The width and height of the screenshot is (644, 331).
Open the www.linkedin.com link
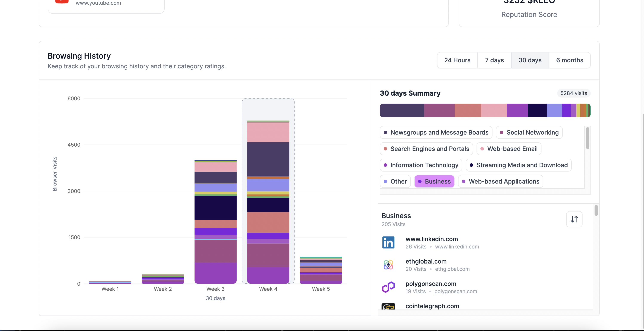[x=431, y=239]
